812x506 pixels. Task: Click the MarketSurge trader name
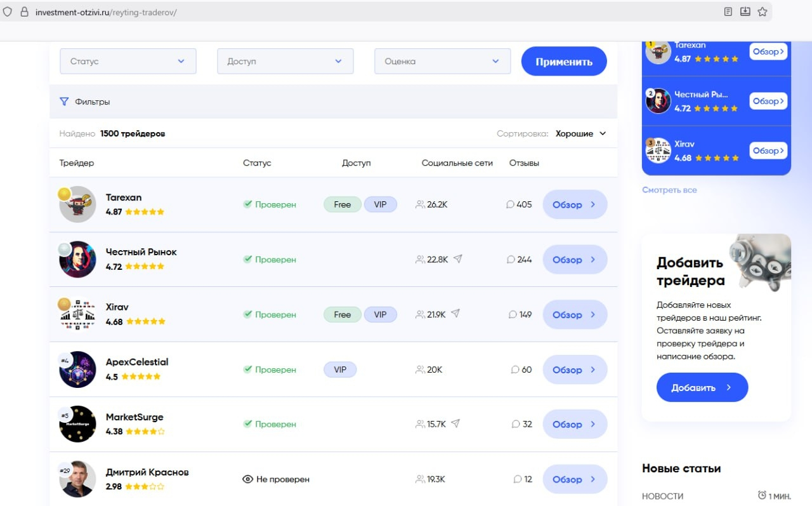[134, 417]
